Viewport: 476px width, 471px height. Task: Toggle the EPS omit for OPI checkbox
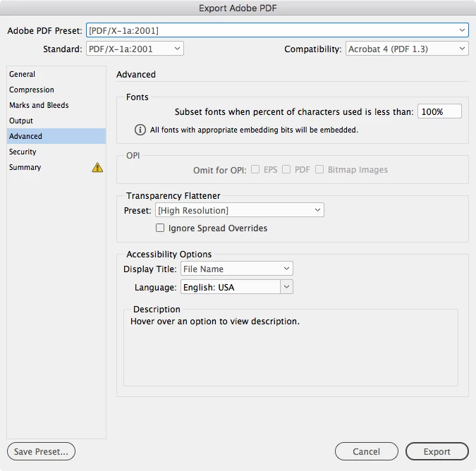pyautogui.click(x=255, y=169)
